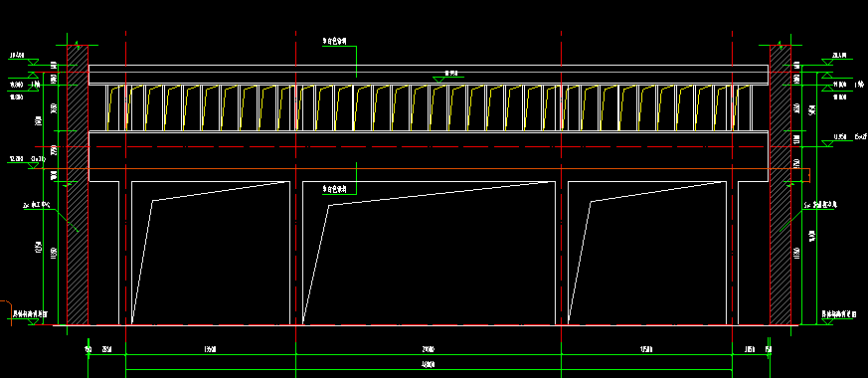Click the break-line symbol atop left wall
Screen dimensions: 868x378
(x=77, y=42)
